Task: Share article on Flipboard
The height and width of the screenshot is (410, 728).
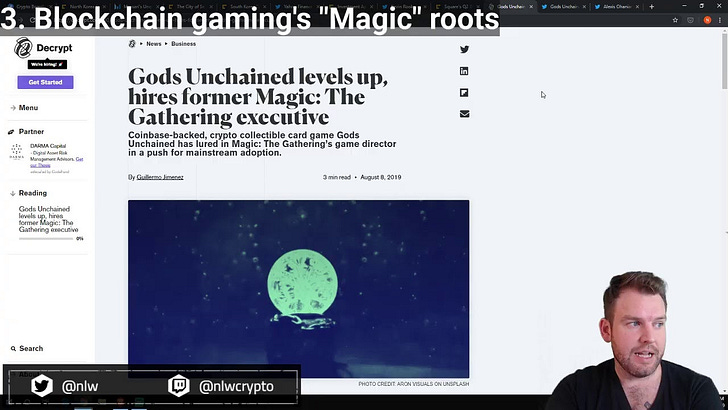Action: click(464, 93)
